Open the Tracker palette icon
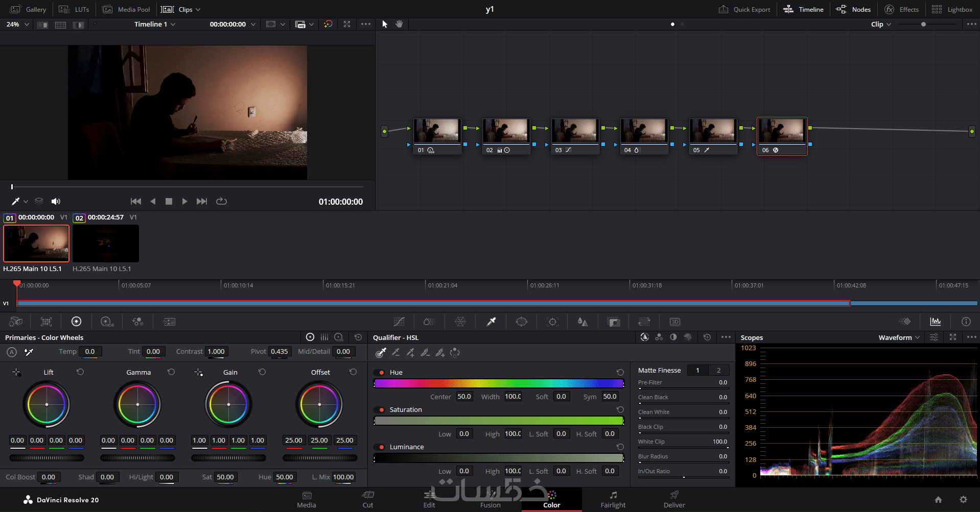Screen dimensions: 980x512 pyautogui.click(x=552, y=322)
